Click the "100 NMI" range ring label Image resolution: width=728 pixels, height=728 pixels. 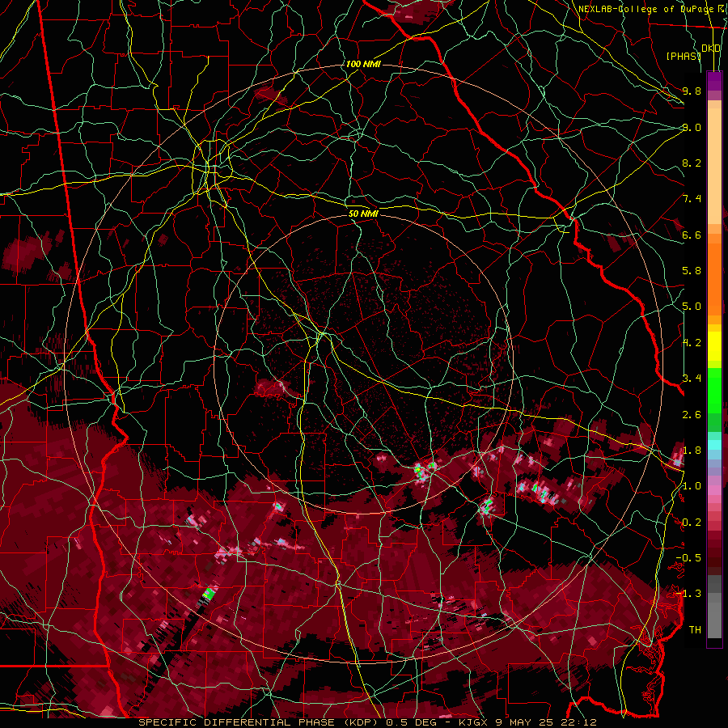pos(363,64)
